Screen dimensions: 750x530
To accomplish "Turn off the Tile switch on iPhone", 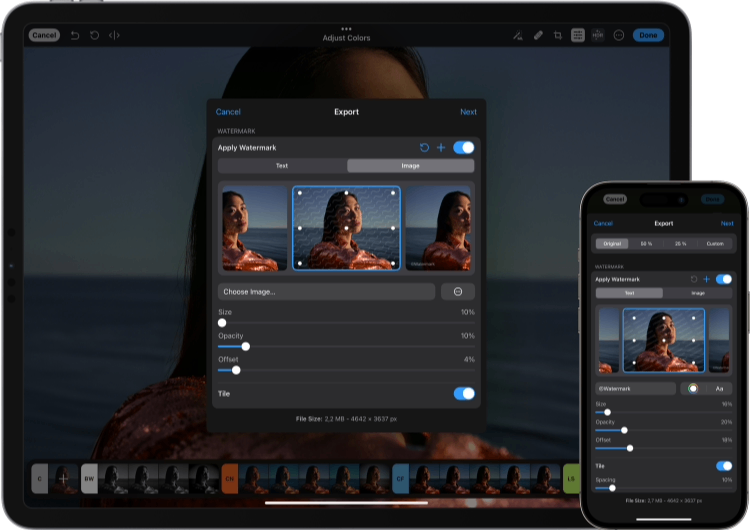I will point(723,466).
